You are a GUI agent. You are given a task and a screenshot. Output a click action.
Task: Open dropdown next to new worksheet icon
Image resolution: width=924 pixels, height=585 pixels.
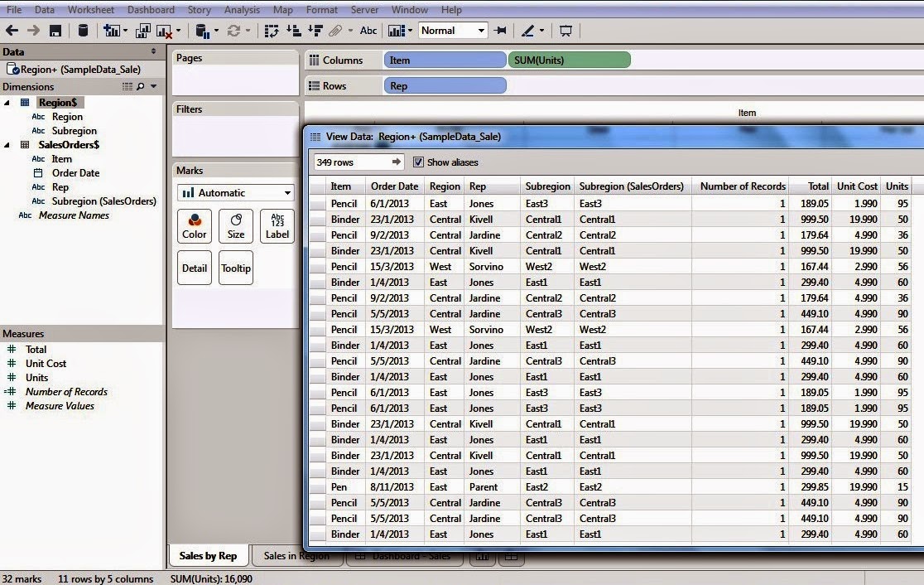pos(125,31)
